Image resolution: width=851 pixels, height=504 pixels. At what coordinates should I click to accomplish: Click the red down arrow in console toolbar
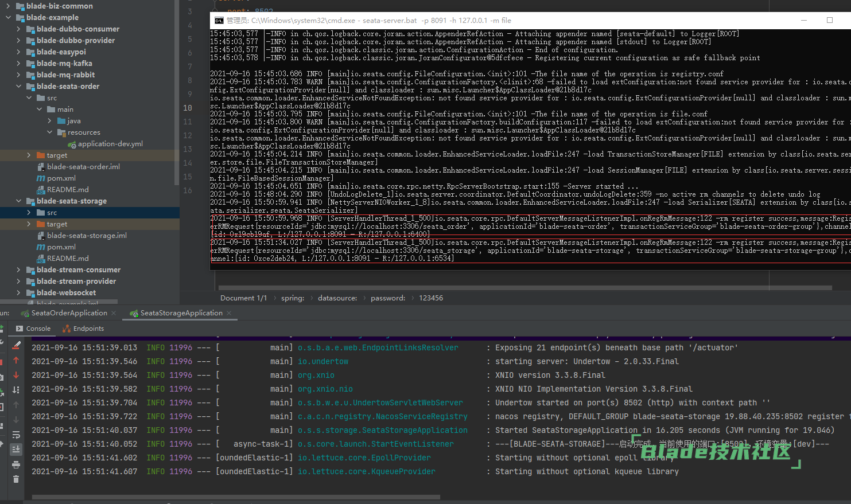tap(16, 375)
